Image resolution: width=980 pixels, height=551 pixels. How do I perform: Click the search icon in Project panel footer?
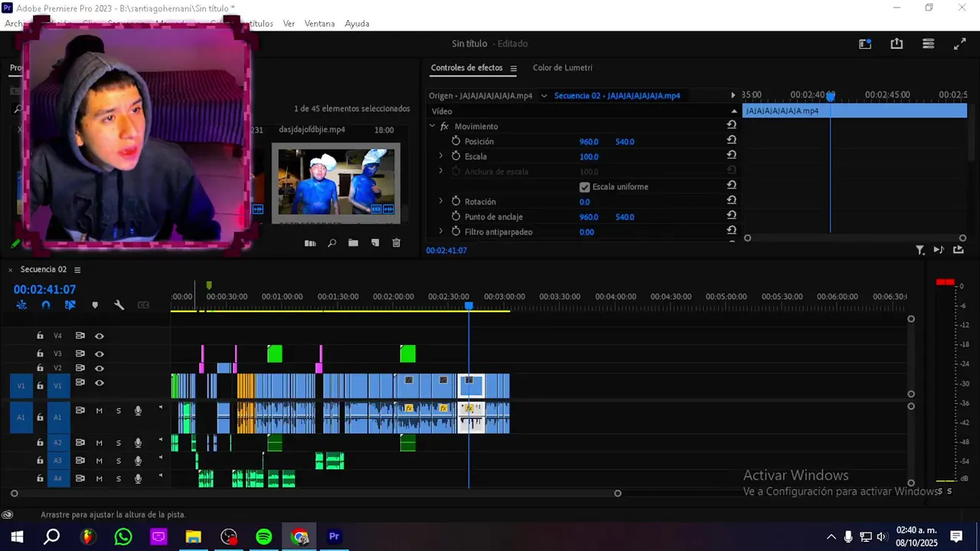click(x=332, y=243)
